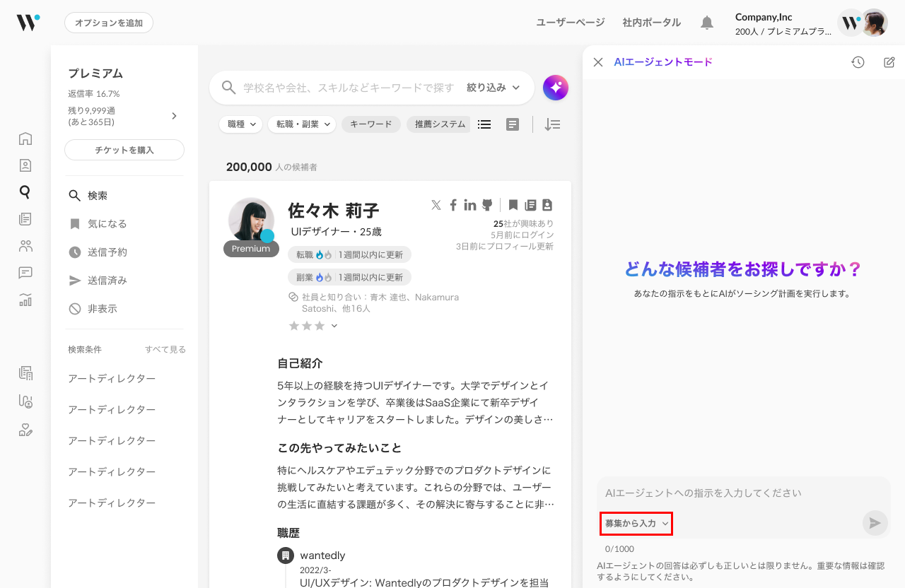The image size is (905, 588).
Task: Open the 募集から入力 dropdown
Action: click(636, 524)
